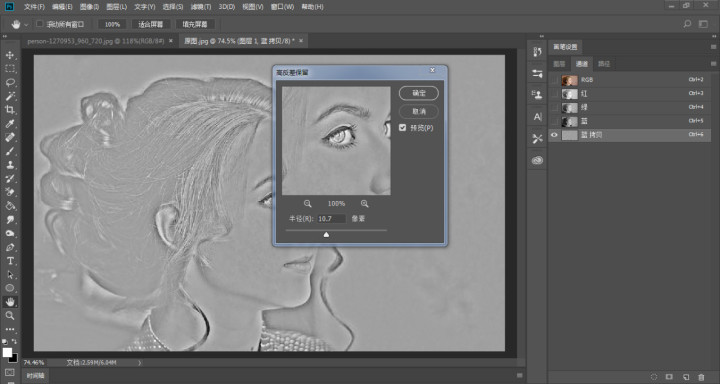Open workspace switcher in options bar
This screenshot has width=720, height=384.
703,24
